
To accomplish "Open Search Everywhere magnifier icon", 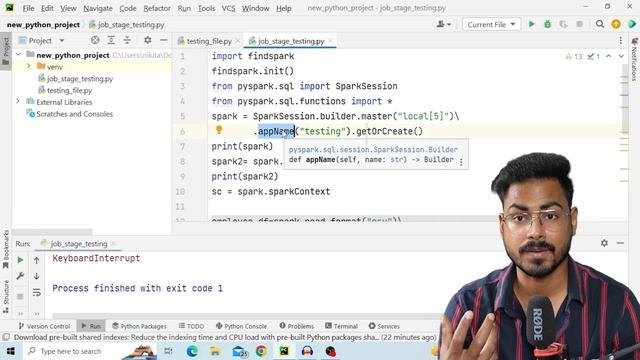I will tap(600, 24).
